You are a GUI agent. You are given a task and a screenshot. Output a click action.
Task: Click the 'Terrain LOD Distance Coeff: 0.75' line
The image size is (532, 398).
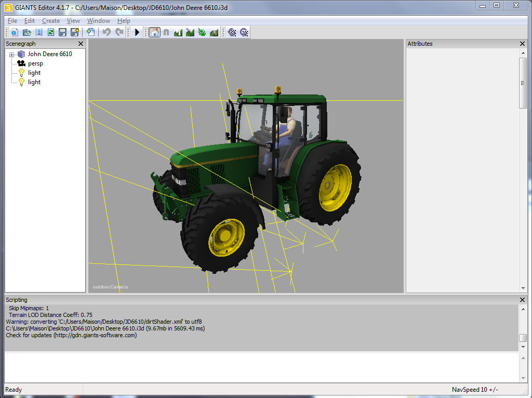pyautogui.click(x=50, y=315)
